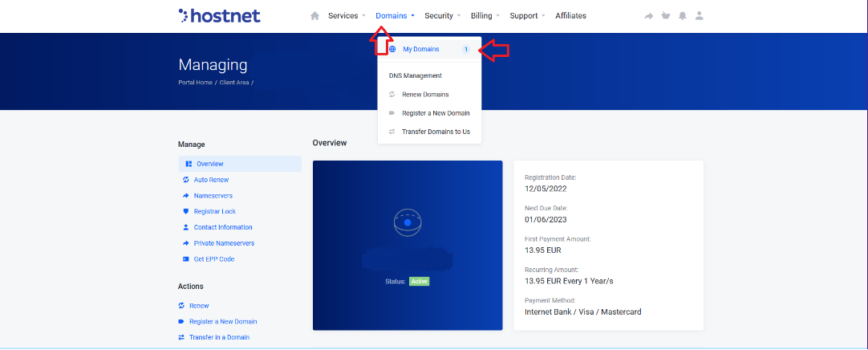Click Get EPP Code link
Image resolution: width=868 pixels, height=350 pixels.
213,259
